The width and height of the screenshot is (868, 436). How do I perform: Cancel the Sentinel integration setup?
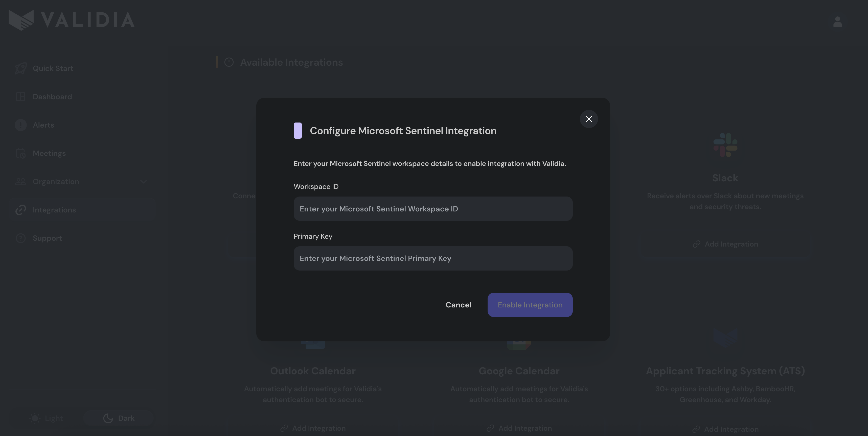coord(458,305)
